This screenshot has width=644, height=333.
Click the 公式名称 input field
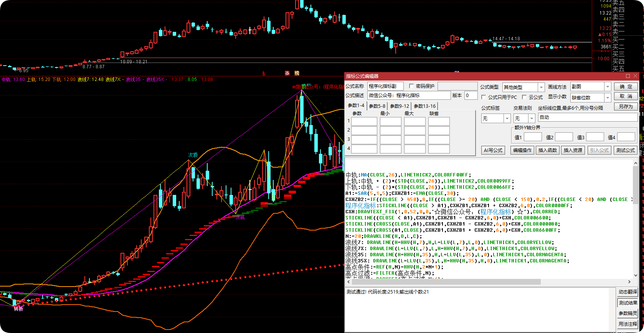click(385, 86)
